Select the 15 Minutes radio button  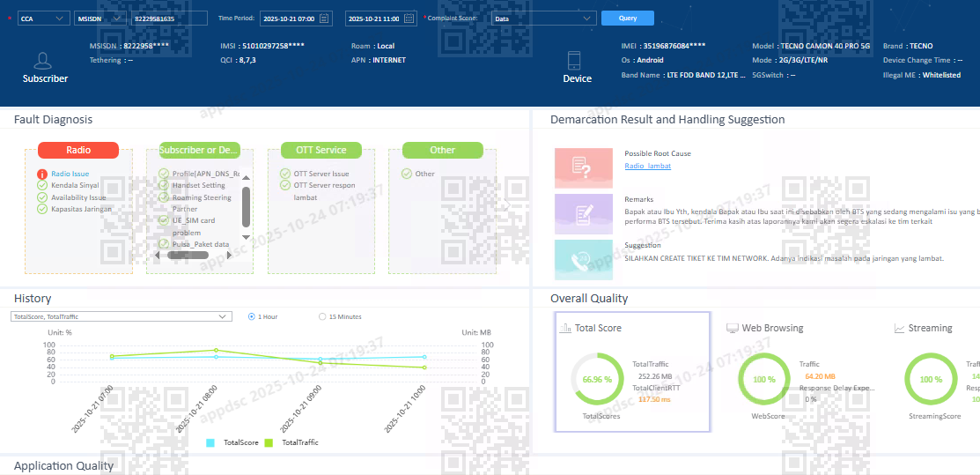[x=322, y=316]
